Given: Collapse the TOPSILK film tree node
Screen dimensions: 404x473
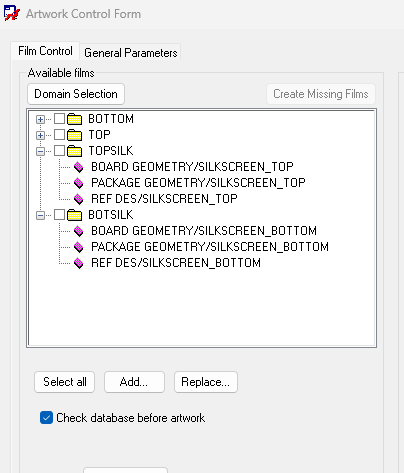Looking at the screenshot, I should 40,151.
